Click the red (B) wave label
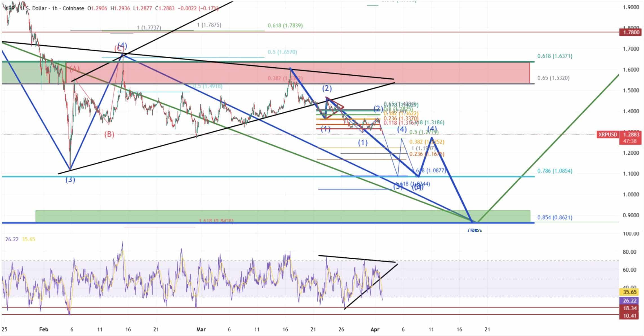644x336 pixels. pyautogui.click(x=109, y=134)
